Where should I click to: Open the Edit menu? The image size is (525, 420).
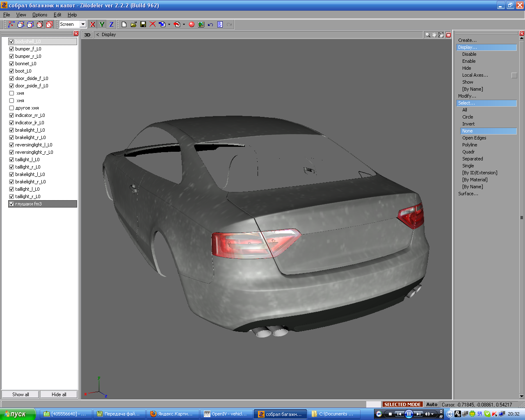click(x=57, y=15)
